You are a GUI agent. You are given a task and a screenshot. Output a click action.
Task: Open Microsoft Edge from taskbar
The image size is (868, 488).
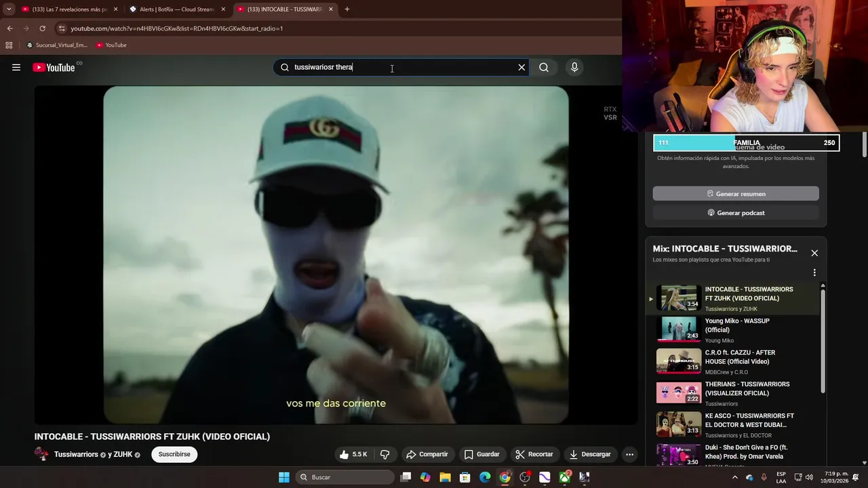pos(485,477)
